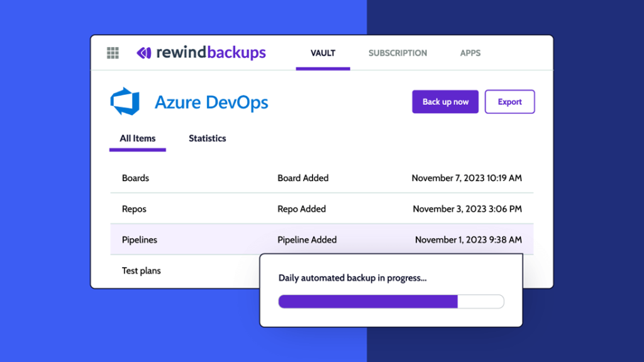Screen dimensions: 644x362
Task: Click the Azure DevOps logo icon
Action: [x=125, y=101]
